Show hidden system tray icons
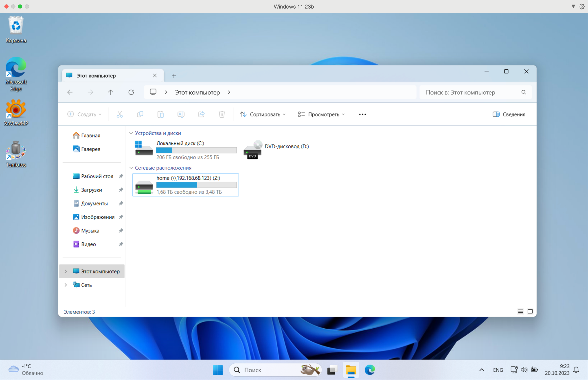The image size is (588, 380). pyautogui.click(x=482, y=370)
